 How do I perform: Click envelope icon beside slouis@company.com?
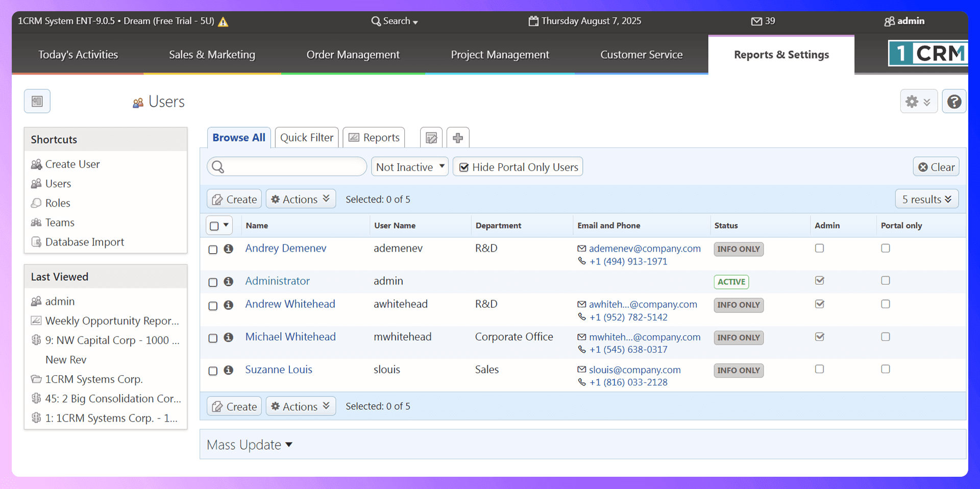click(x=581, y=370)
